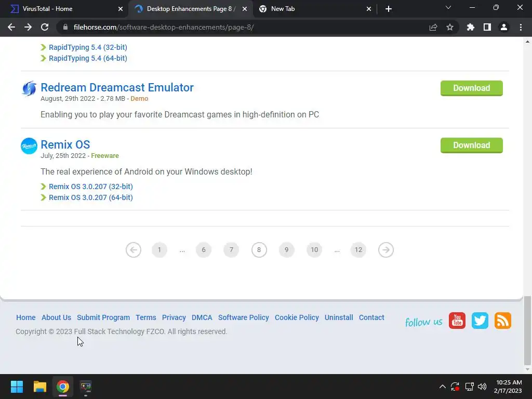Click the site lock icon in address bar

[65, 27]
